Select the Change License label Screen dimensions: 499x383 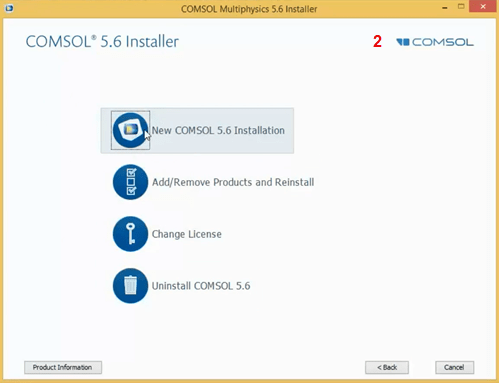(187, 234)
